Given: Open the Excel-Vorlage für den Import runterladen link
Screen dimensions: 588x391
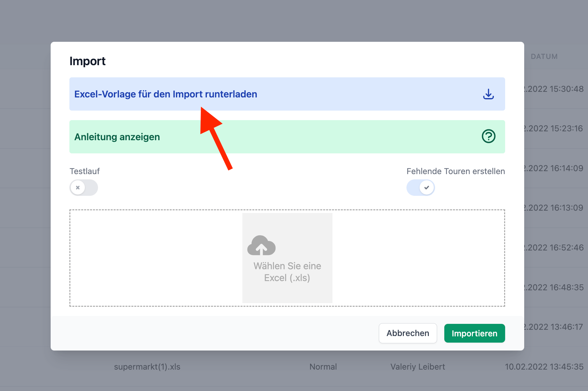Looking at the screenshot, I should 165,94.
